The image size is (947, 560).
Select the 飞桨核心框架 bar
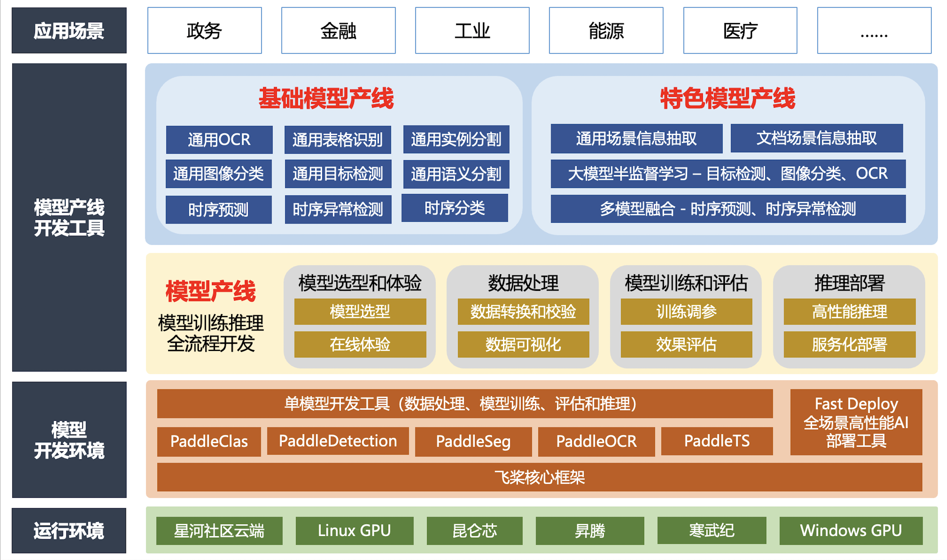tap(540, 477)
